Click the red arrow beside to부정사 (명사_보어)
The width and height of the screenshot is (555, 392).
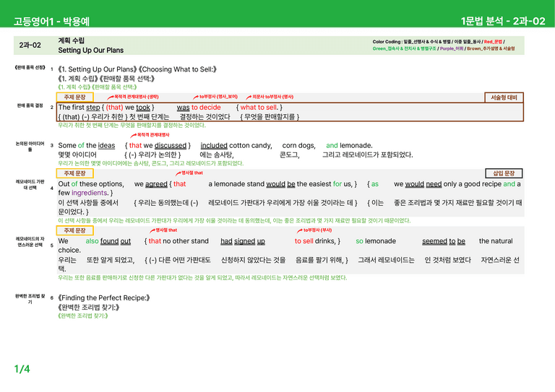196,97
